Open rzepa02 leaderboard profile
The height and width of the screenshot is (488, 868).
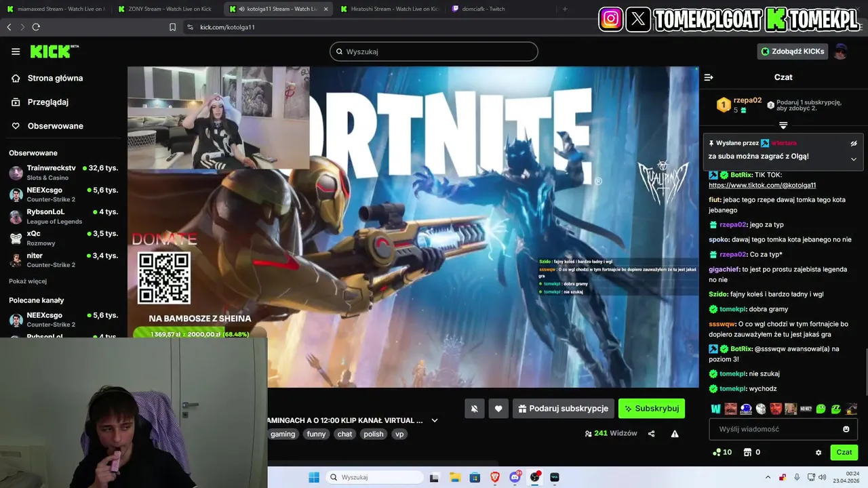[x=747, y=100]
